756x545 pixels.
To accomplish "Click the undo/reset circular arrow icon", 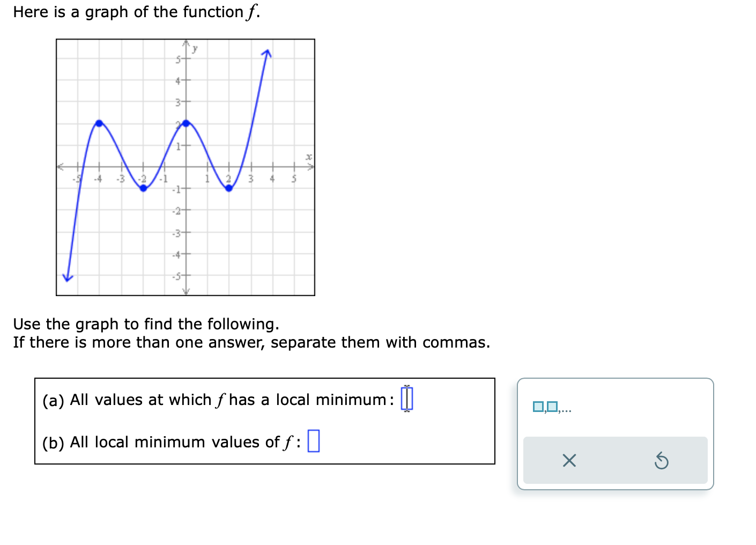I will coord(662,460).
